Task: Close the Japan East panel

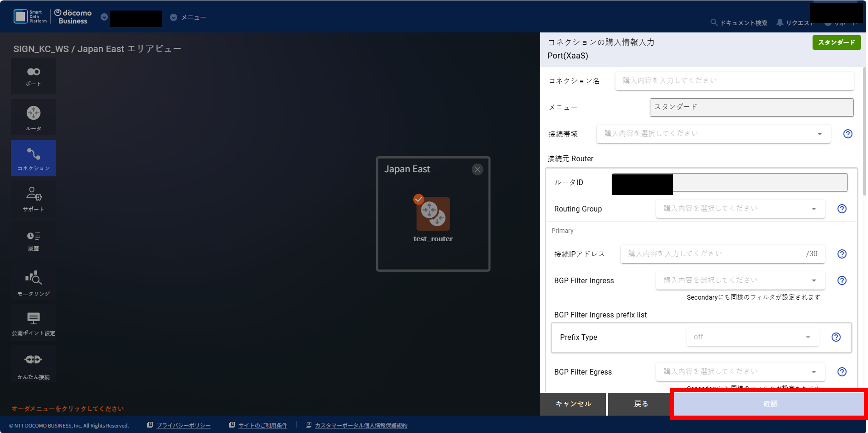Action: click(477, 169)
